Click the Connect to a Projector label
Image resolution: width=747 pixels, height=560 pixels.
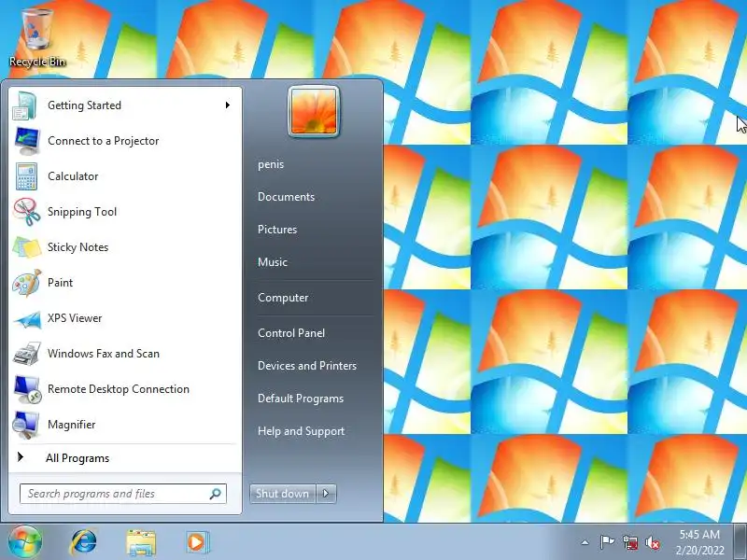tap(103, 141)
